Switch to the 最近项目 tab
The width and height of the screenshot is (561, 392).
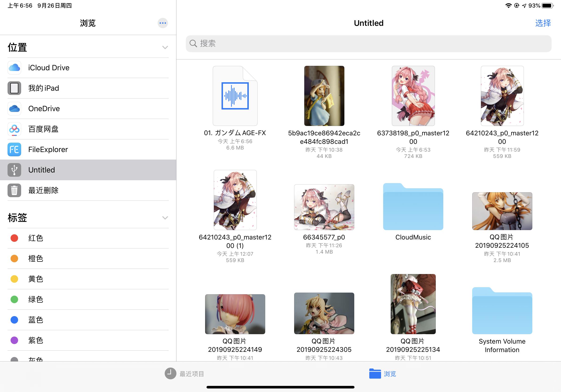point(191,374)
